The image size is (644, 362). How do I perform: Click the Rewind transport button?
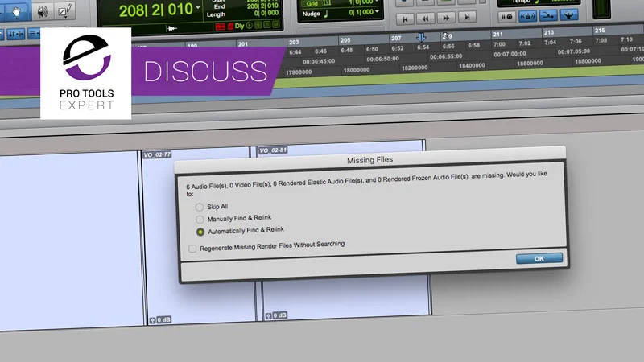(425, 19)
